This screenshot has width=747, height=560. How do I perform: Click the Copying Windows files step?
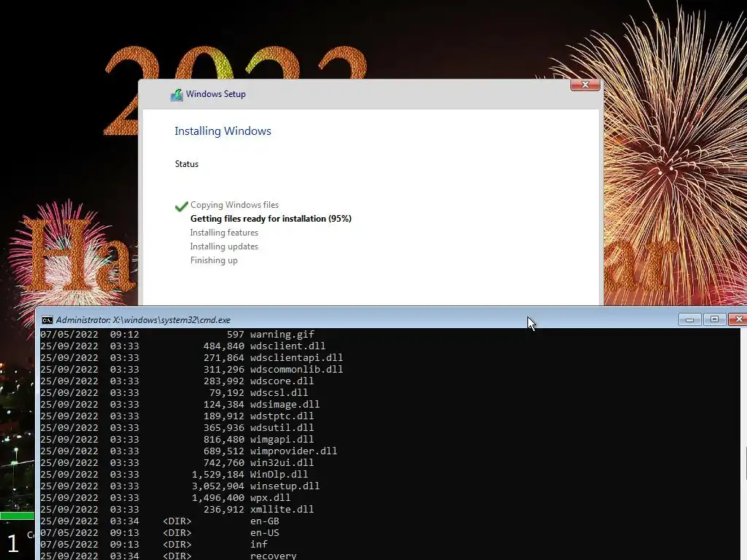tap(234, 205)
